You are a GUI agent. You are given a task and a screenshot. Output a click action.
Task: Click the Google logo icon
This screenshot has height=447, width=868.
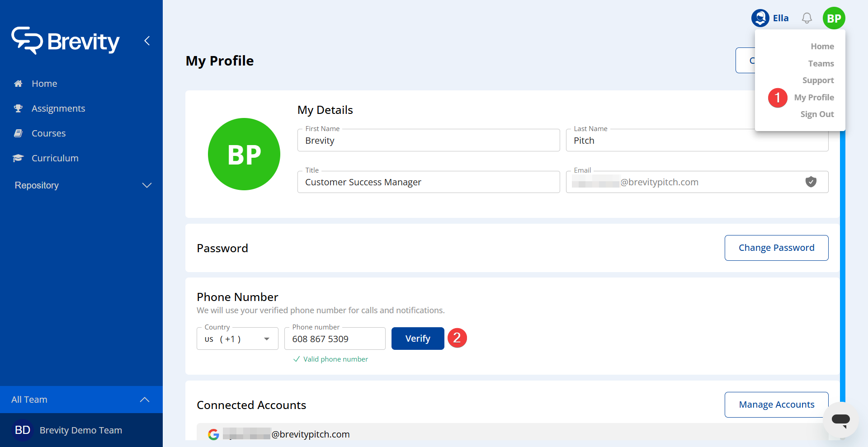(x=213, y=434)
